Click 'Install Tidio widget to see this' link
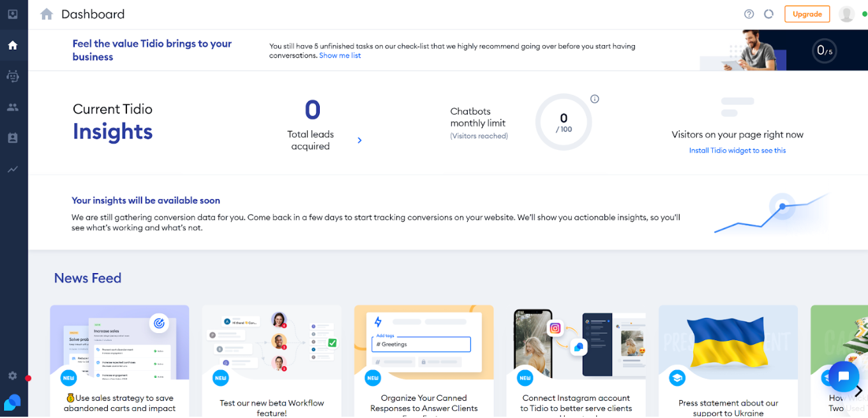The width and height of the screenshot is (868, 418). (737, 151)
